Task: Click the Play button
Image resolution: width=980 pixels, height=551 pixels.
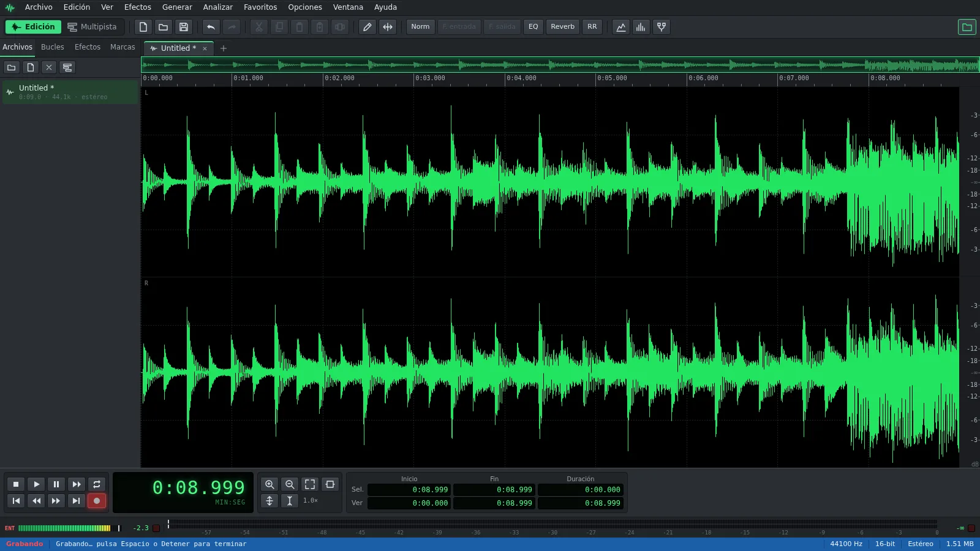Action: (x=37, y=484)
